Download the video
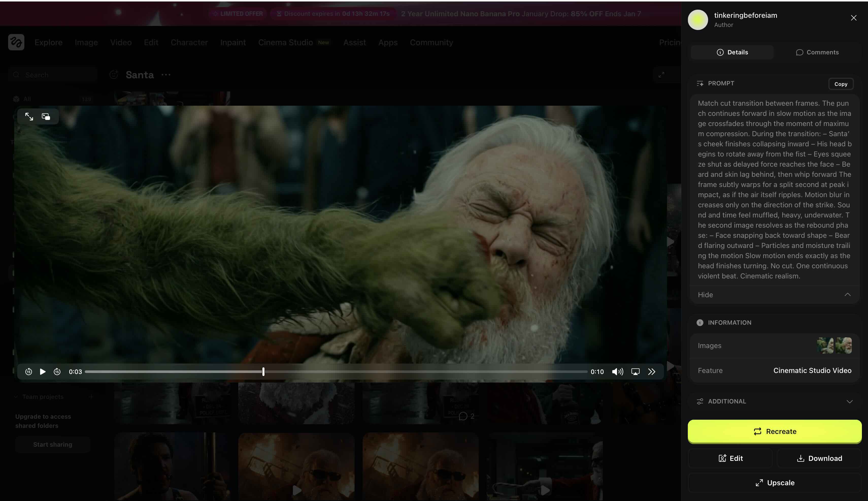This screenshot has width=868, height=501. pyautogui.click(x=819, y=458)
